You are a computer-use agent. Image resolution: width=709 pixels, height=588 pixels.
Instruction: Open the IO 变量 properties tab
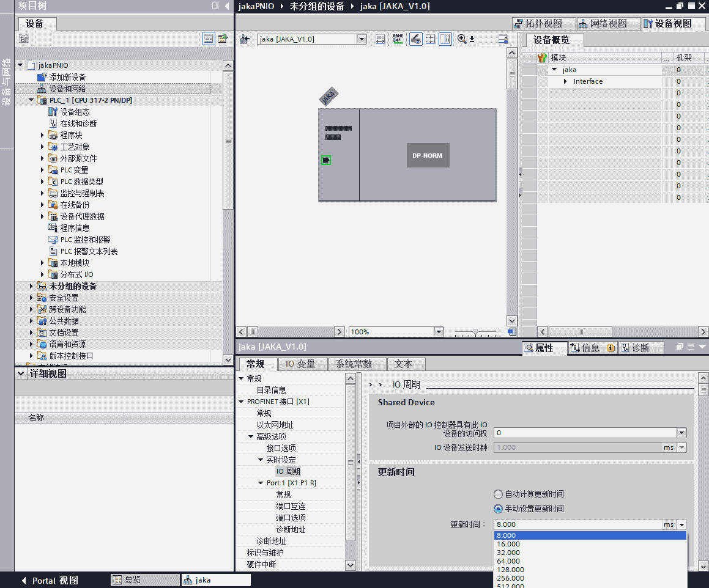tap(300, 364)
